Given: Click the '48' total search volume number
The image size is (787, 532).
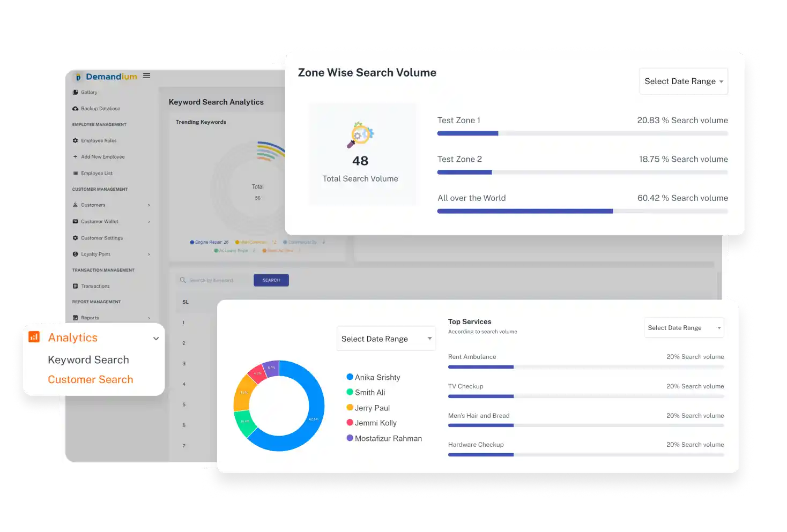Looking at the screenshot, I should [360, 161].
